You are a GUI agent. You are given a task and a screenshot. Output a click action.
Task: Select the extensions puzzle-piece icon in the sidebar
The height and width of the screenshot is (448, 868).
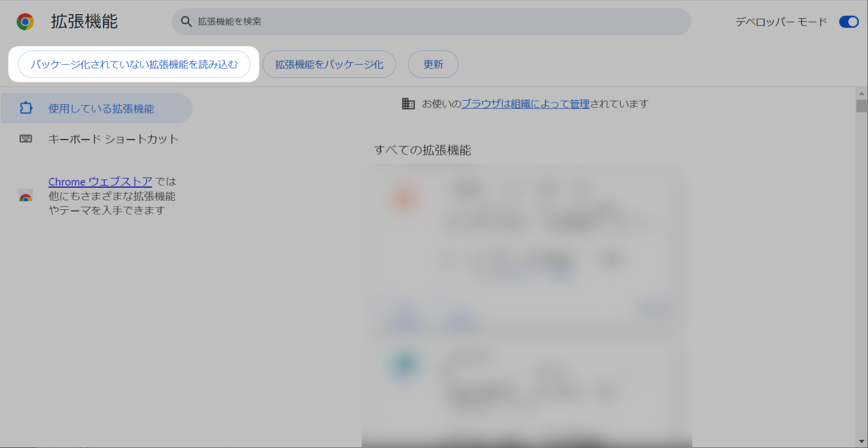tap(26, 107)
